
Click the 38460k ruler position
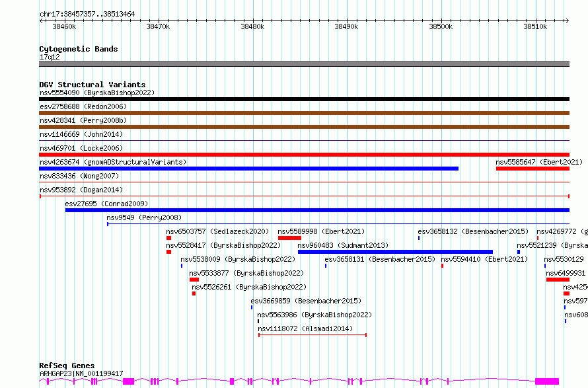pos(64,26)
